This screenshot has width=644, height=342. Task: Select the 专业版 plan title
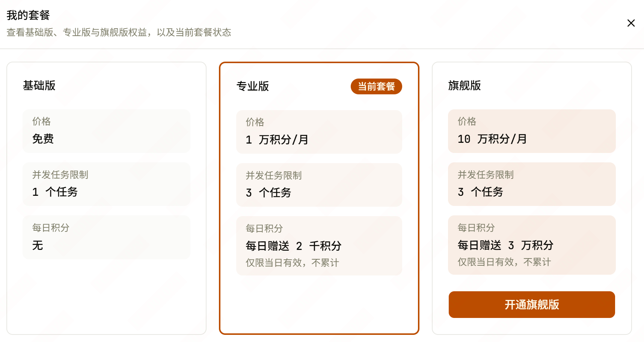(x=253, y=86)
